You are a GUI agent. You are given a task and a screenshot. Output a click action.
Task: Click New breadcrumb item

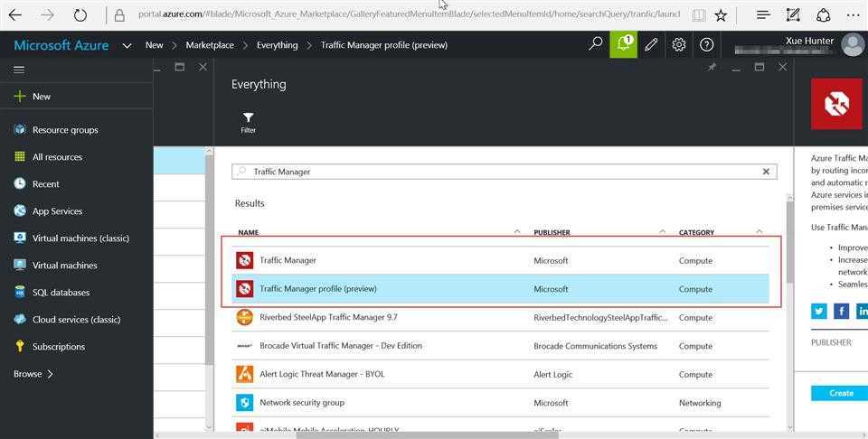tap(154, 45)
